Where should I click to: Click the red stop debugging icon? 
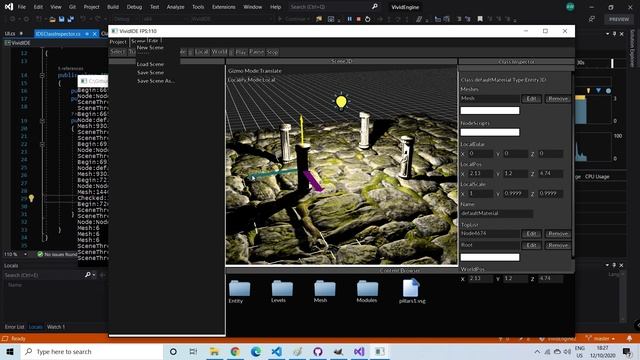358,19
